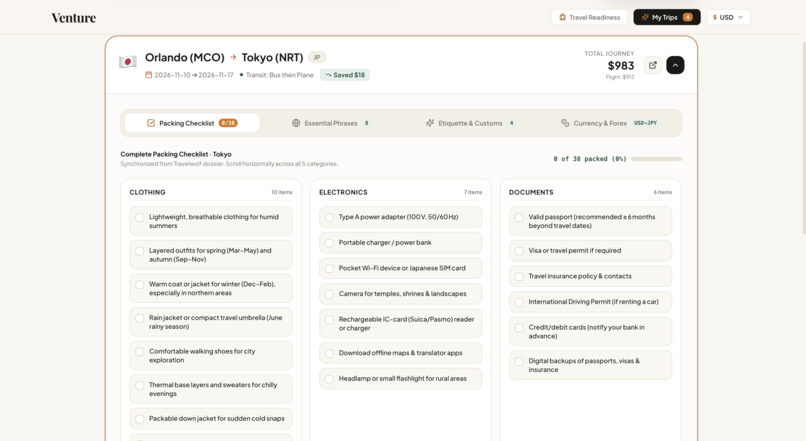Image resolution: width=806 pixels, height=441 pixels.
Task: Check Comfortable walking shoes item
Action: point(139,352)
